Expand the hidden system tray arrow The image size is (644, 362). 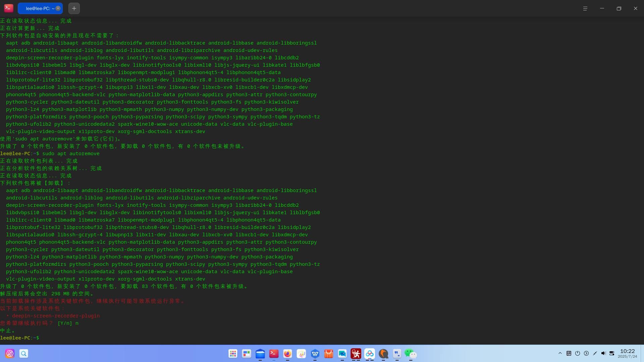pyautogui.click(x=560, y=353)
